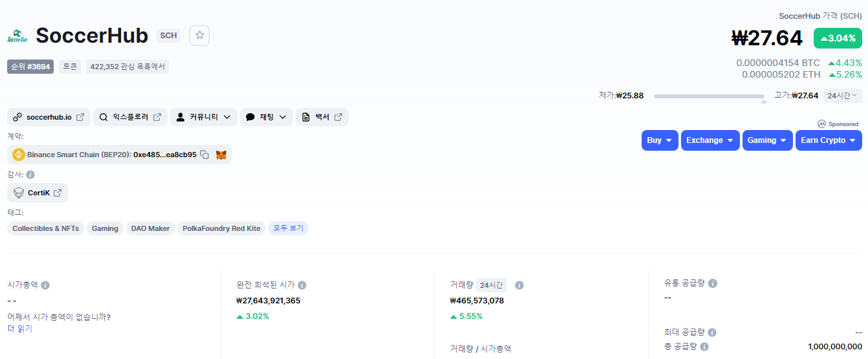Click the SoccerHub logo image
Image resolution: width=868 pixels, height=359 pixels.
17,36
